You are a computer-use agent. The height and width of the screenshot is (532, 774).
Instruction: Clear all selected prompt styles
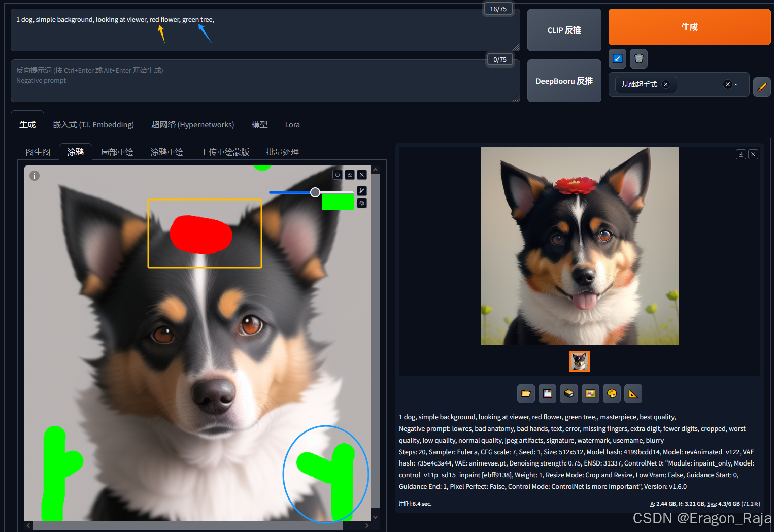click(x=727, y=84)
